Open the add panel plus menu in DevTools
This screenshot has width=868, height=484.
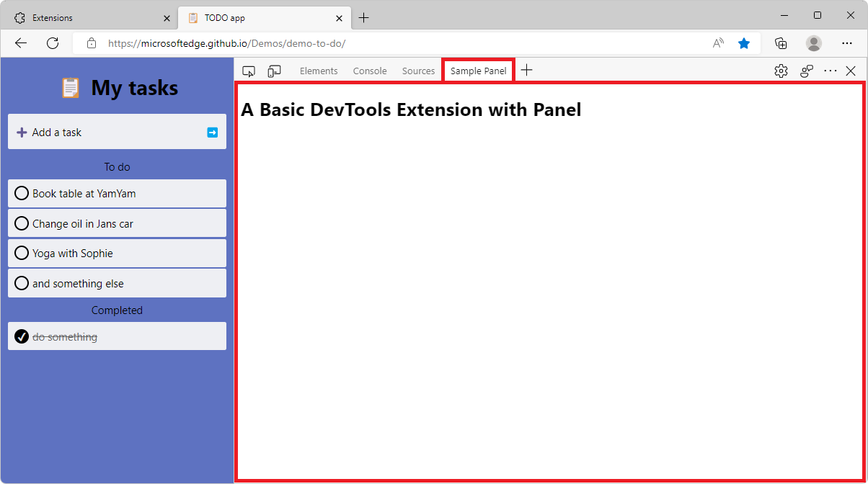pyautogui.click(x=526, y=70)
